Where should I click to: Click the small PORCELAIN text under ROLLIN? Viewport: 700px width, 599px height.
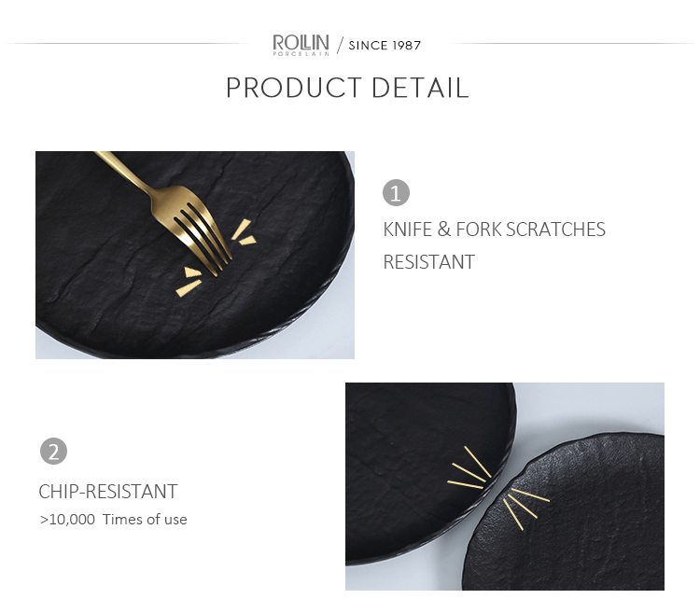coord(301,54)
